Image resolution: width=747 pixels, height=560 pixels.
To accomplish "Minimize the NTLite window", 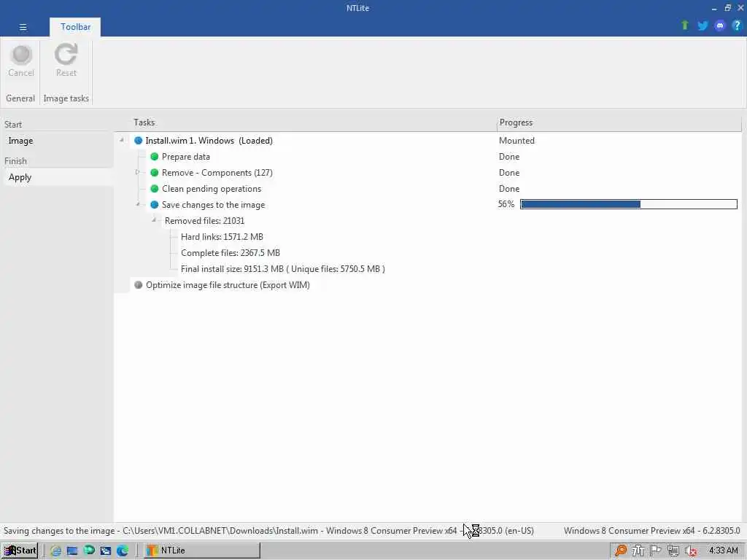I will pos(714,8).
